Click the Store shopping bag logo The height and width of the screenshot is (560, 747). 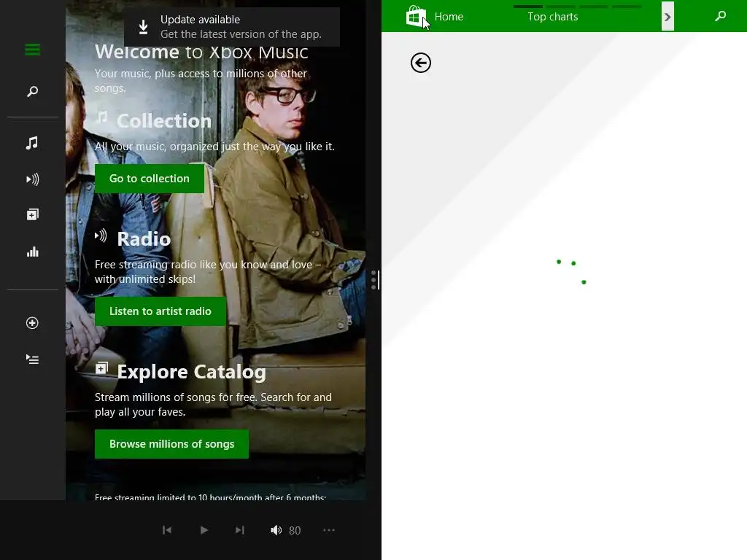point(416,17)
